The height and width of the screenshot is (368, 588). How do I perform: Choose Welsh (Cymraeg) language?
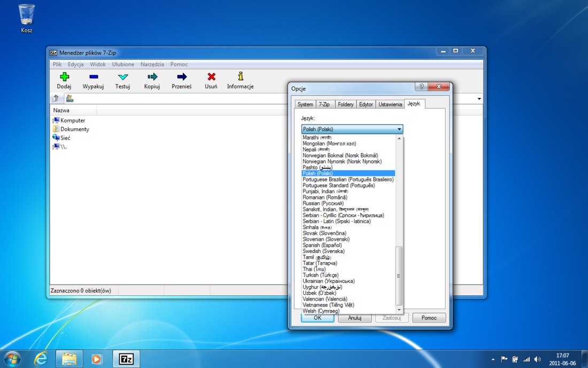click(x=349, y=311)
